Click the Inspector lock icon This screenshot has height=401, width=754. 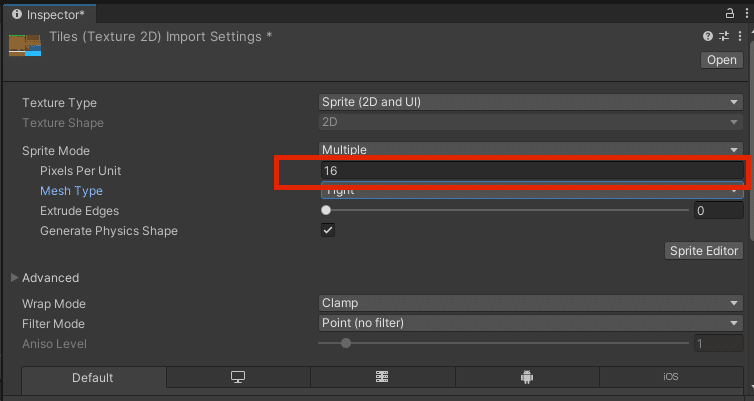729,13
